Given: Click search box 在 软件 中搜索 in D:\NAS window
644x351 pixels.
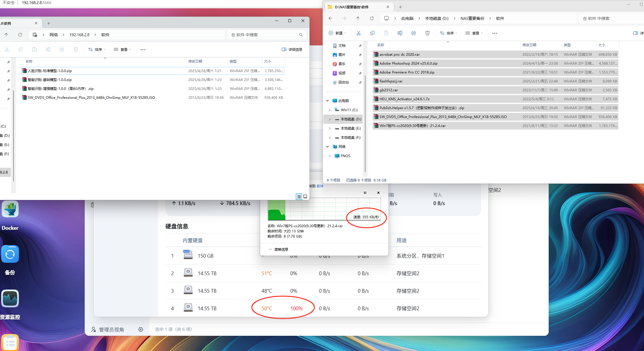Looking at the screenshot, I should point(612,18).
